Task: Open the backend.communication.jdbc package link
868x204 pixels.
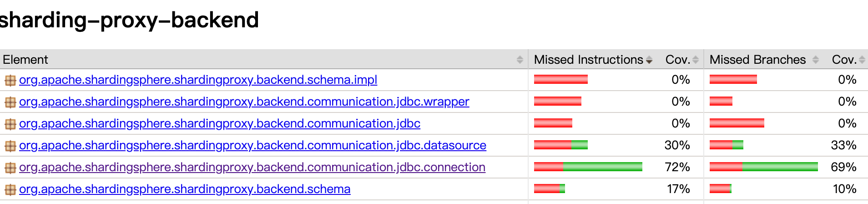Action: point(220,123)
